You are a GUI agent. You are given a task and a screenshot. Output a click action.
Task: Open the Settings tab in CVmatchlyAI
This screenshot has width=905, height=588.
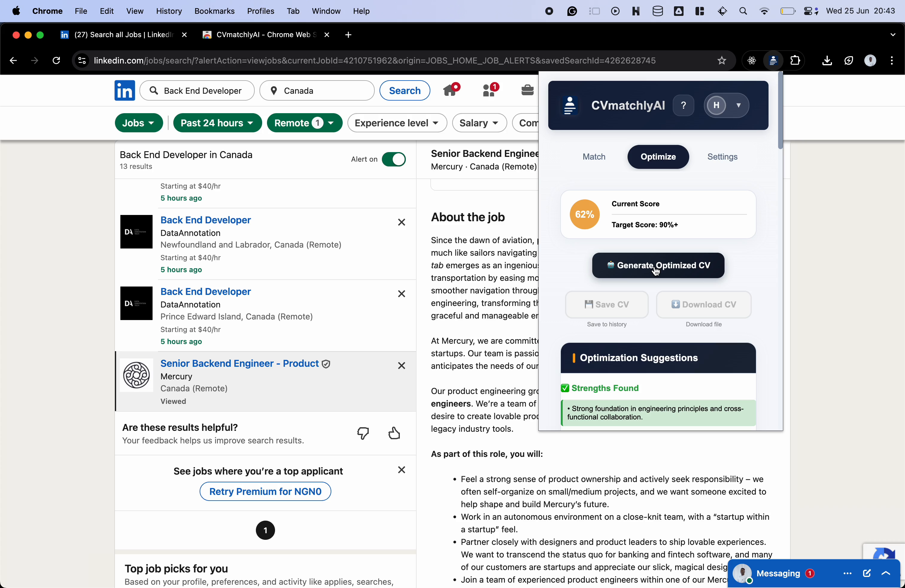pos(722,157)
